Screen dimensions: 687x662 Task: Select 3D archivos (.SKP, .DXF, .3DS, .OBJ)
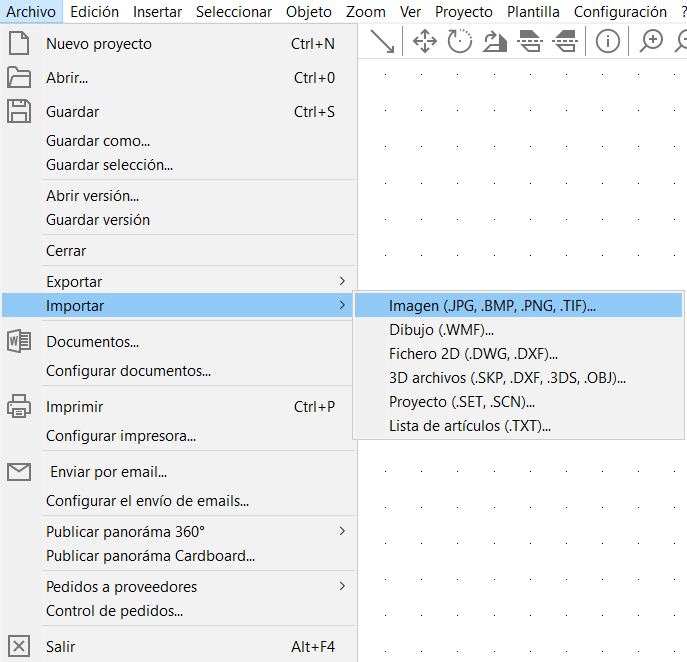[507, 378]
